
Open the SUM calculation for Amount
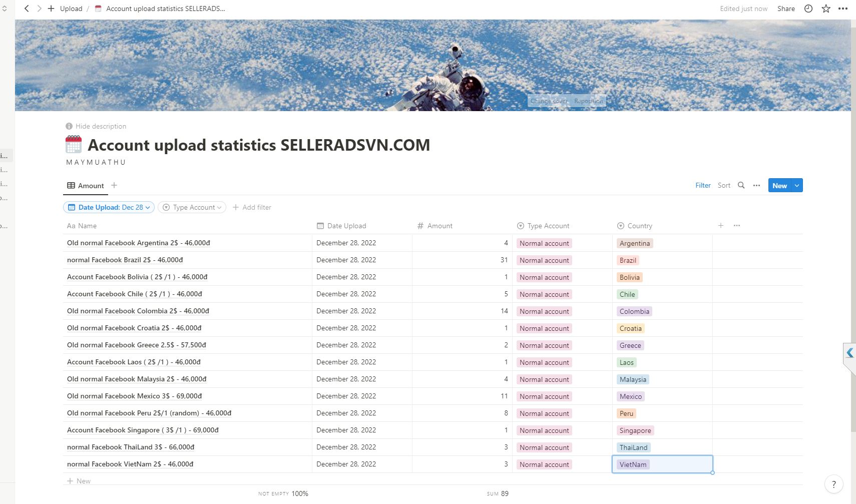tap(498, 493)
